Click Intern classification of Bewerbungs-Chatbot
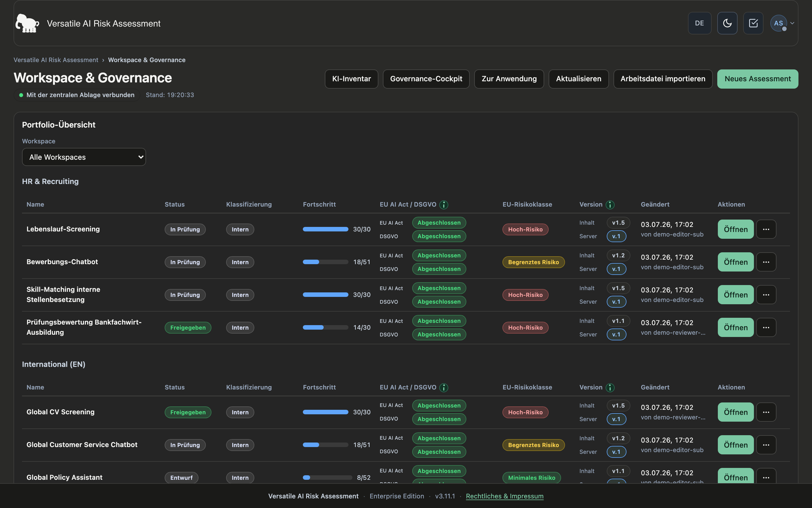This screenshot has height=508, width=812. (240, 262)
